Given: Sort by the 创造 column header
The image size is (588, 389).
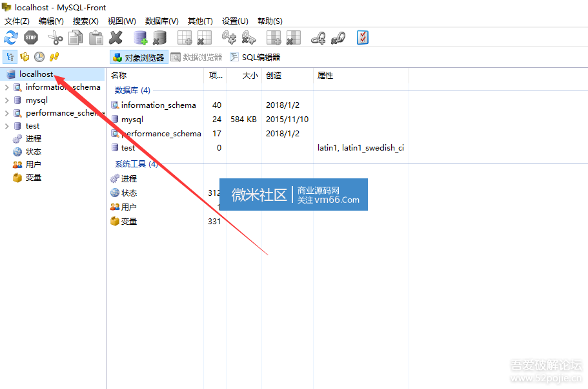Looking at the screenshot, I should [287, 76].
